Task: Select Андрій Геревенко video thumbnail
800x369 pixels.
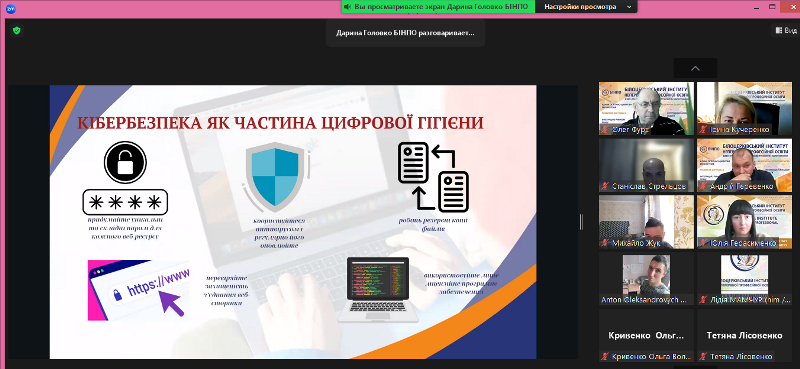Action: tap(744, 165)
